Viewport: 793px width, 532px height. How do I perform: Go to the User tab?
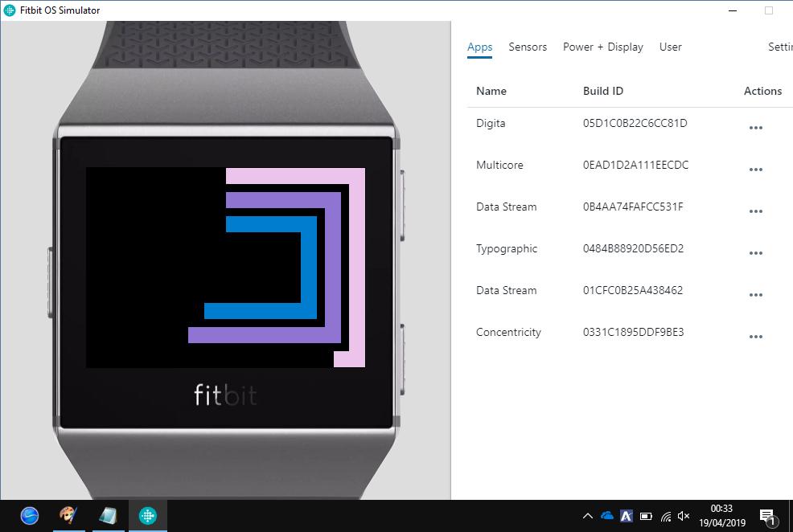tap(670, 47)
